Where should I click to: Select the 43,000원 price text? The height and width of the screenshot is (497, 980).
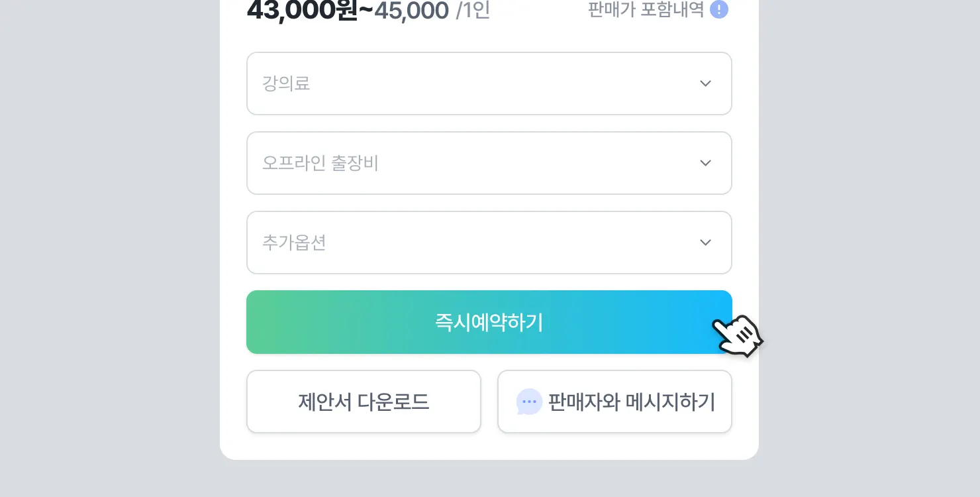[309, 11]
